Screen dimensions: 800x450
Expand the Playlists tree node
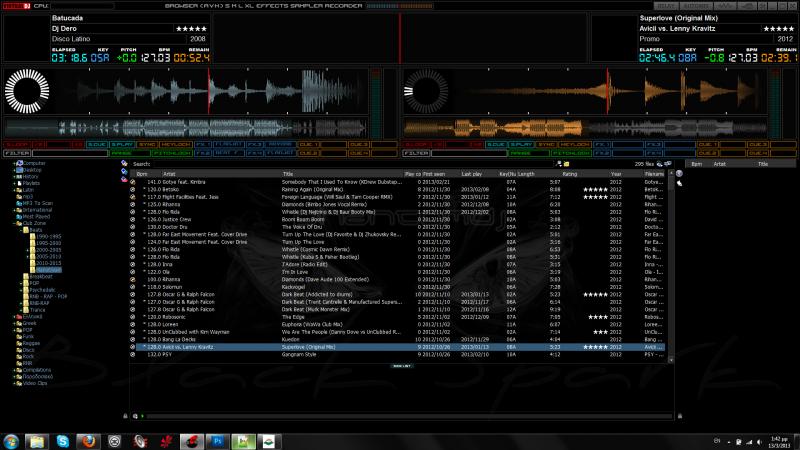(14, 183)
